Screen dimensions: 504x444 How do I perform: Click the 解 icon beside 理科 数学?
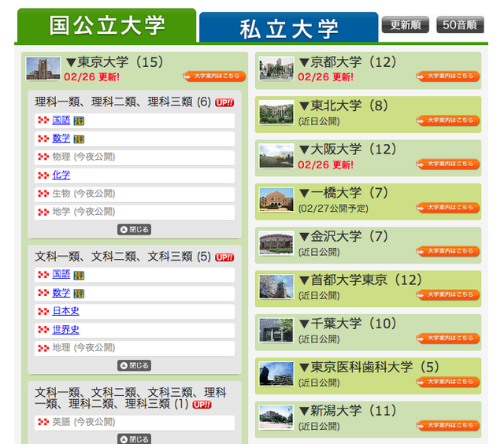(79, 139)
